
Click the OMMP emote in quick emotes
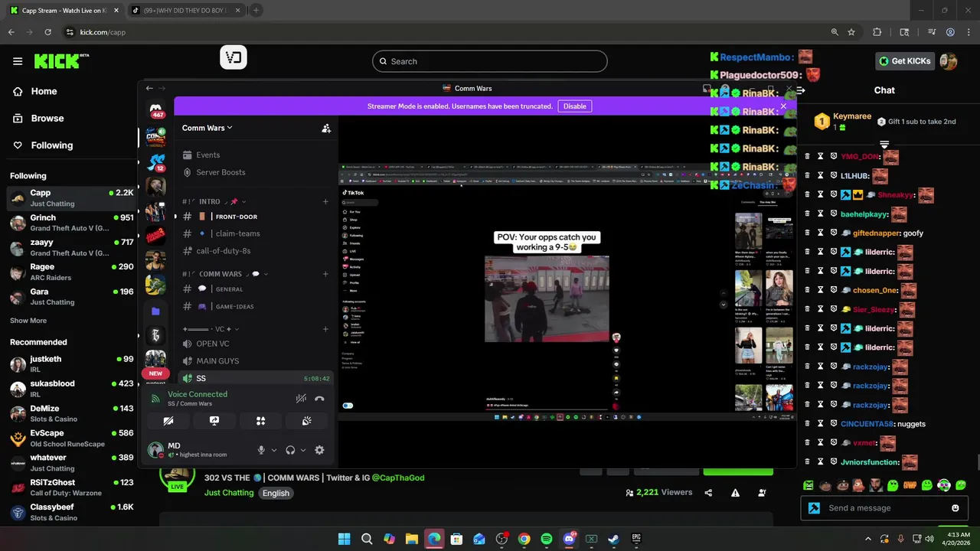(910, 485)
